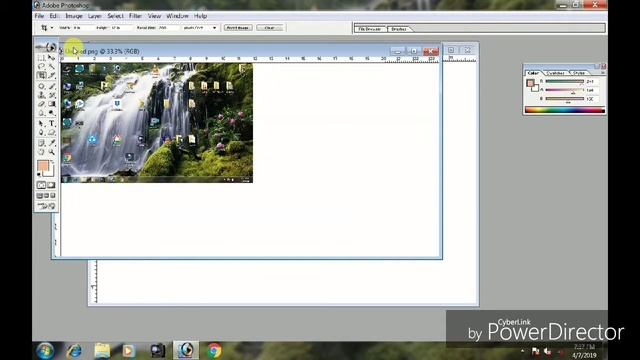Click the waterfall image on the canvas

[157, 123]
